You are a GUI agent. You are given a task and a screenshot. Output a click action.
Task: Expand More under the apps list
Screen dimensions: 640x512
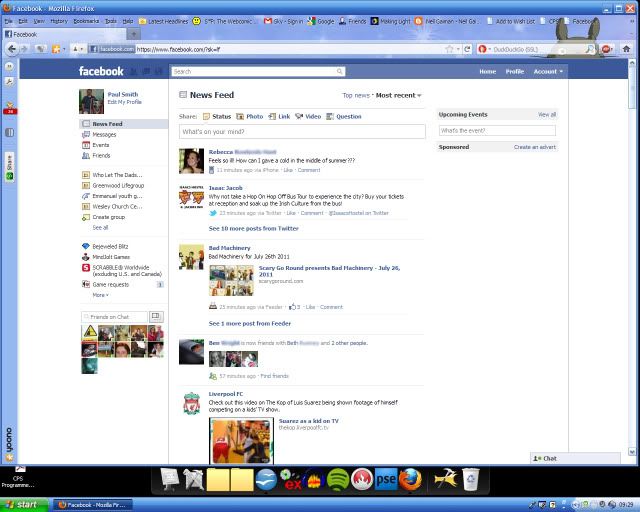tap(100, 295)
